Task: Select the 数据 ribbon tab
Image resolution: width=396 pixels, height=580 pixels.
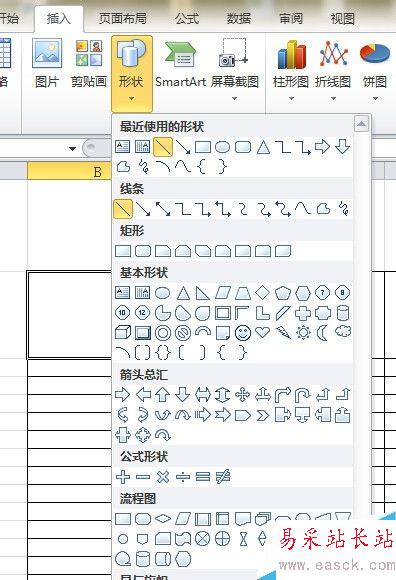Action: click(x=238, y=18)
